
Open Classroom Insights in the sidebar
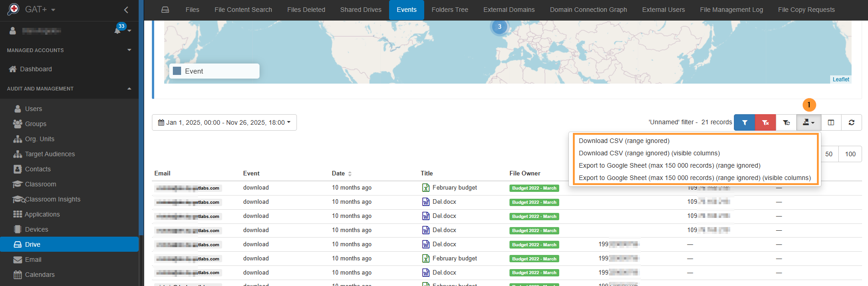(52, 199)
